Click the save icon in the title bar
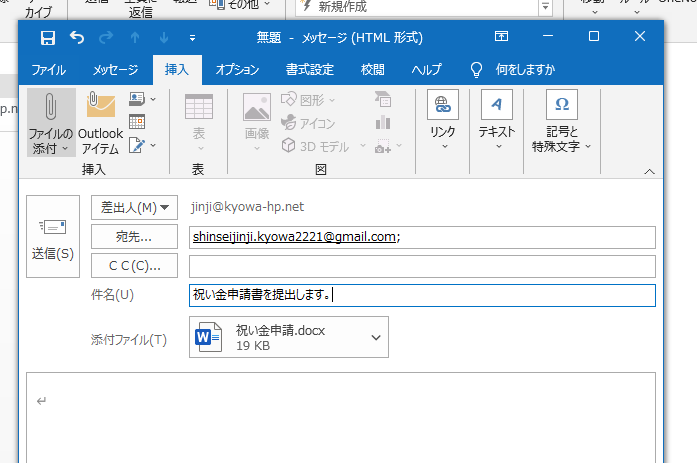697x463 pixels. (47, 38)
